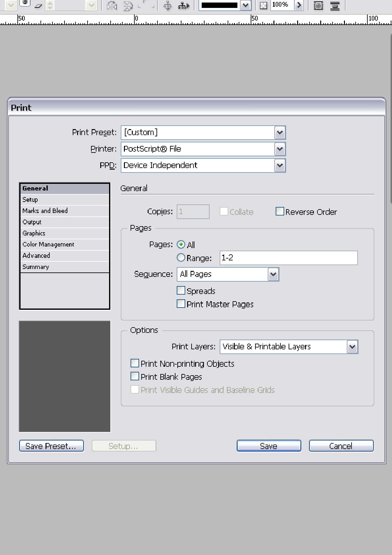
Task: Click the Save button
Action: point(269,446)
